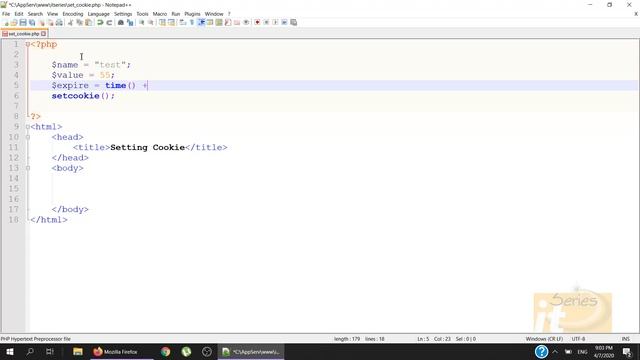Click the Copy toolbar icon
This screenshot has height=360, width=640.
[80, 22]
